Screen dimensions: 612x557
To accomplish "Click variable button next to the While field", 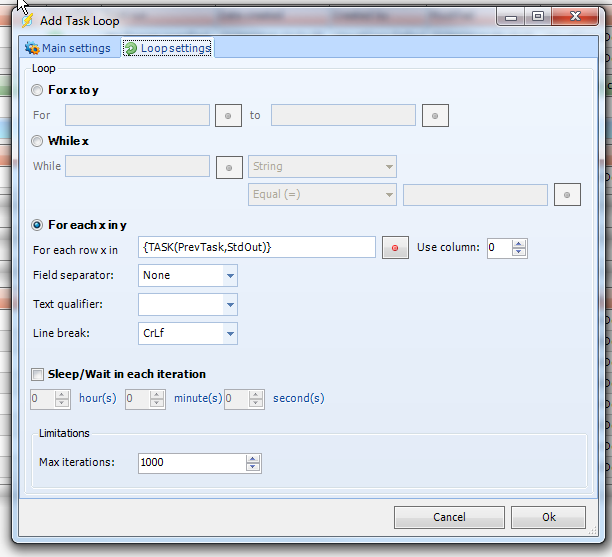I will pos(229,167).
